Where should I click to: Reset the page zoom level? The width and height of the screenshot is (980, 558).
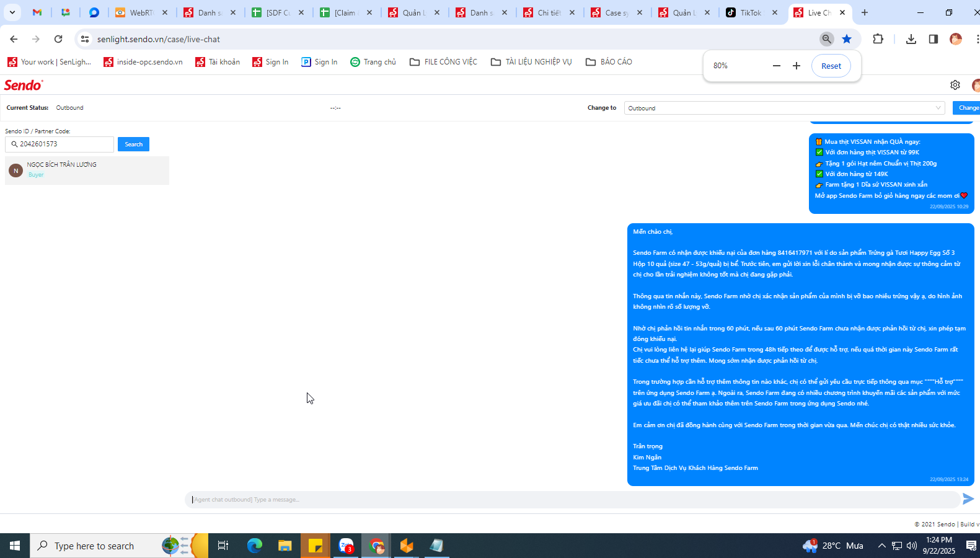click(831, 66)
